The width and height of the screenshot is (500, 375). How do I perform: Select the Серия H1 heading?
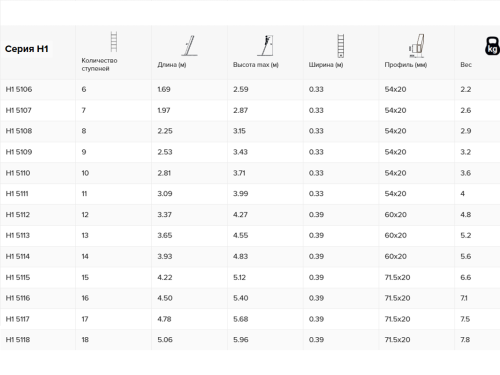pyautogui.click(x=27, y=49)
